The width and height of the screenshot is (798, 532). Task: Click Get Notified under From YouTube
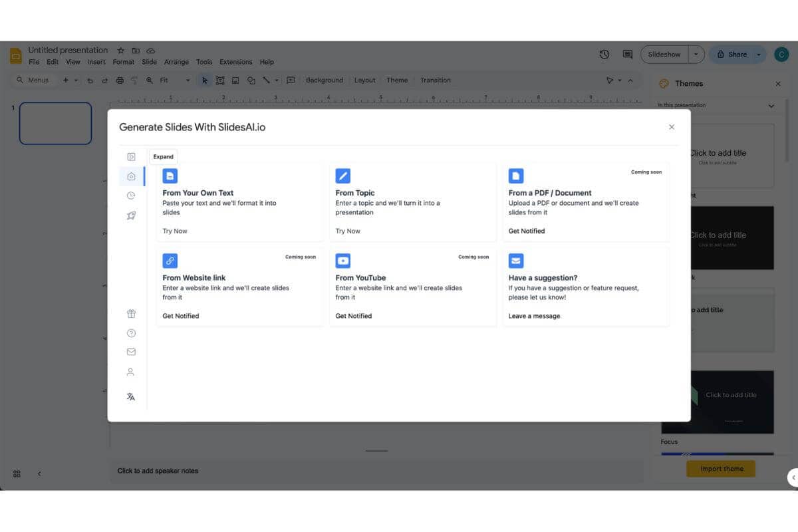[x=354, y=316]
